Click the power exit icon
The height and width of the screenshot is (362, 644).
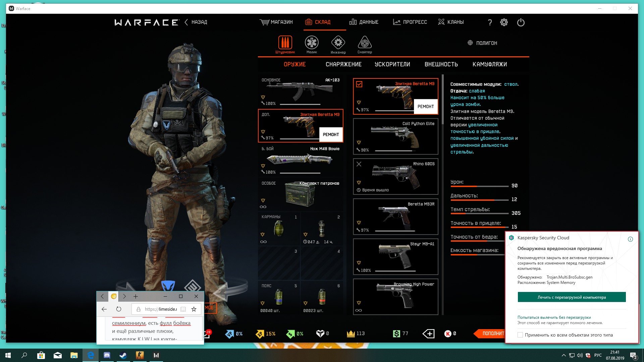tap(521, 22)
